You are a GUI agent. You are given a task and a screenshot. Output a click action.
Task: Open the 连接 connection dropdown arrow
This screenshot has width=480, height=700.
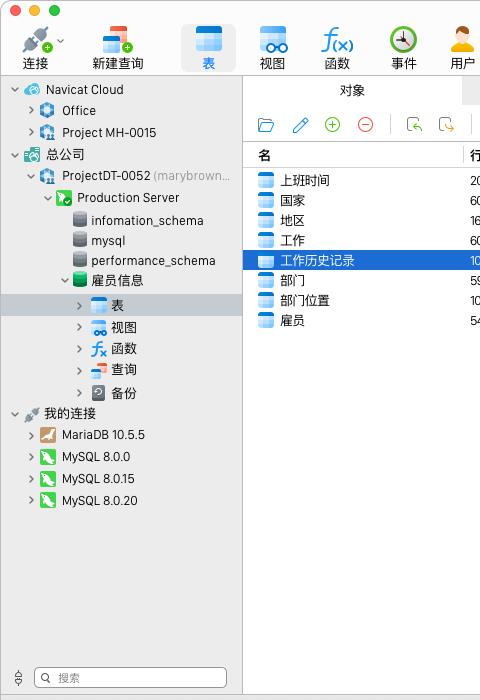tap(61, 41)
